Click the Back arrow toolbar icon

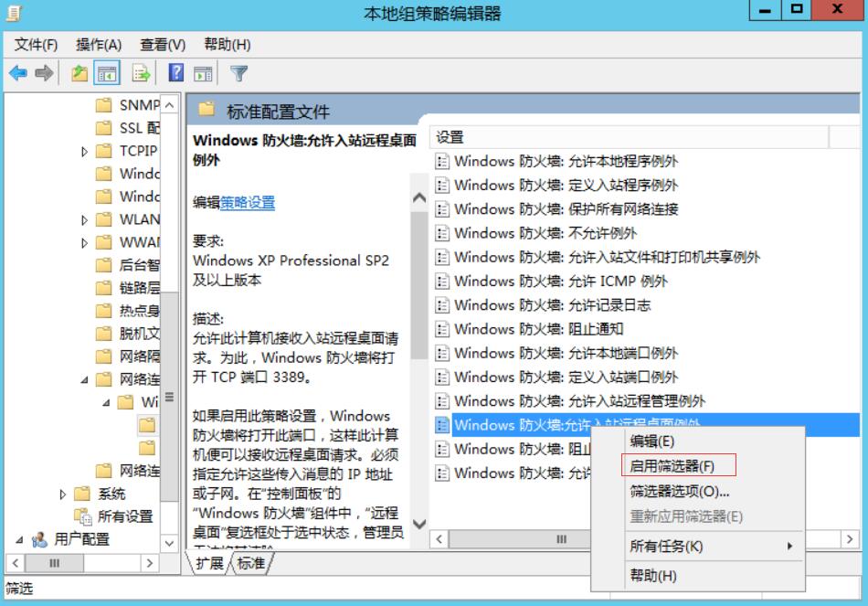[18, 73]
